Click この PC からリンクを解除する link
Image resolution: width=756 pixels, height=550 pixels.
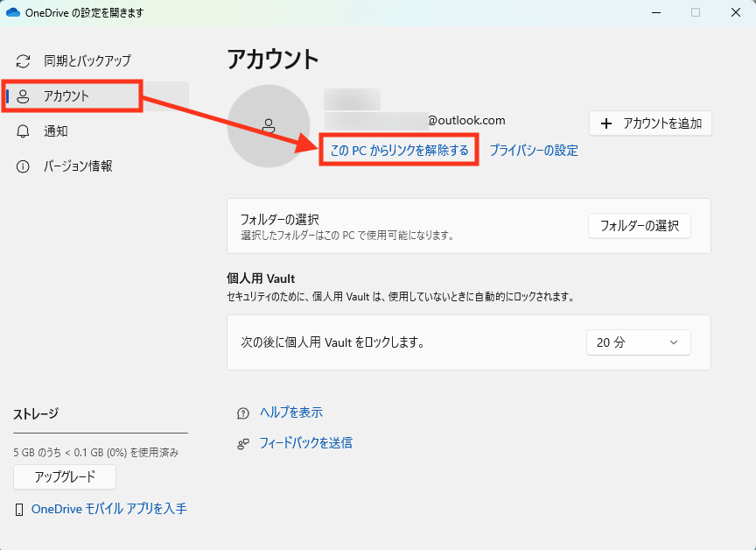399,151
